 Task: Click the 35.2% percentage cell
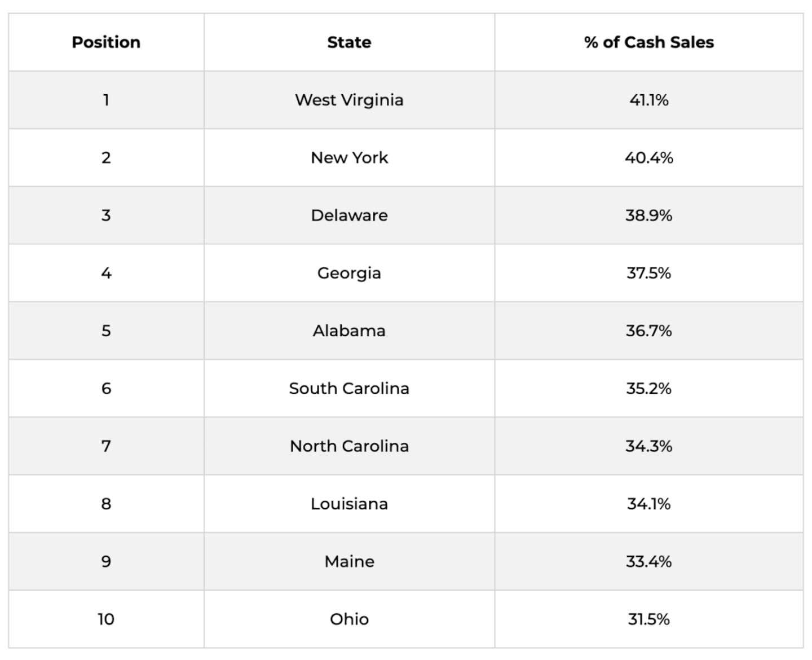[x=648, y=388]
